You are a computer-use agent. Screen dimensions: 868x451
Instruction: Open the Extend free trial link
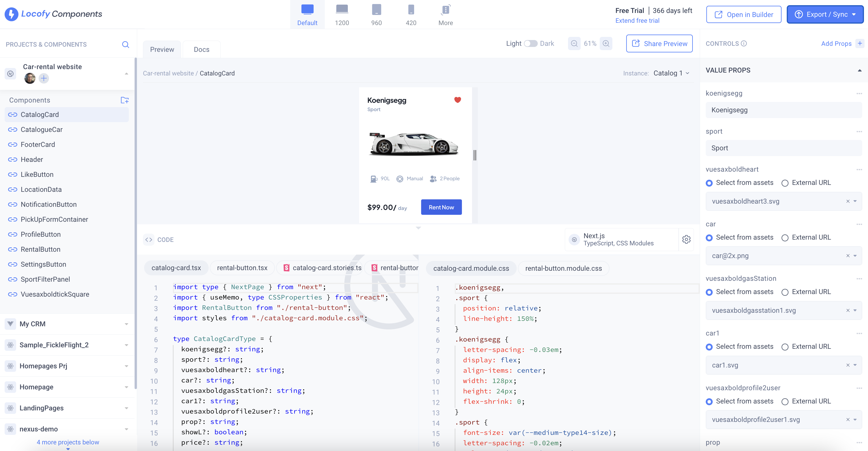pos(637,20)
